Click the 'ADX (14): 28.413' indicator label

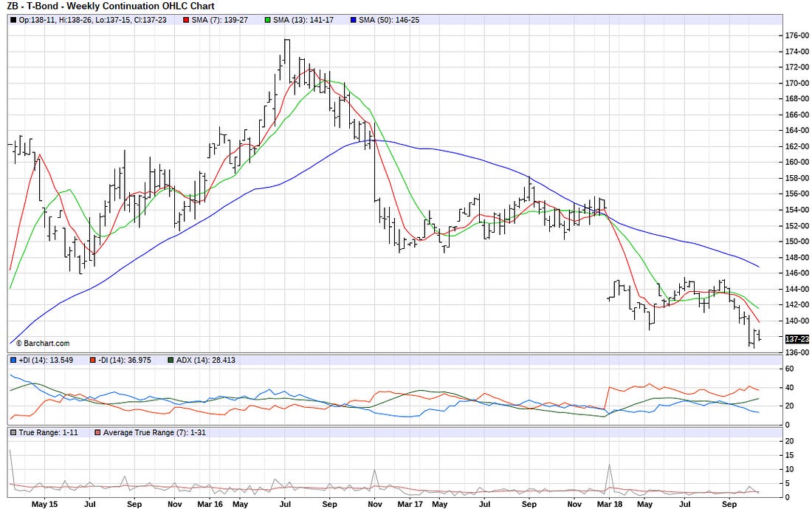click(x=206, y=361)
